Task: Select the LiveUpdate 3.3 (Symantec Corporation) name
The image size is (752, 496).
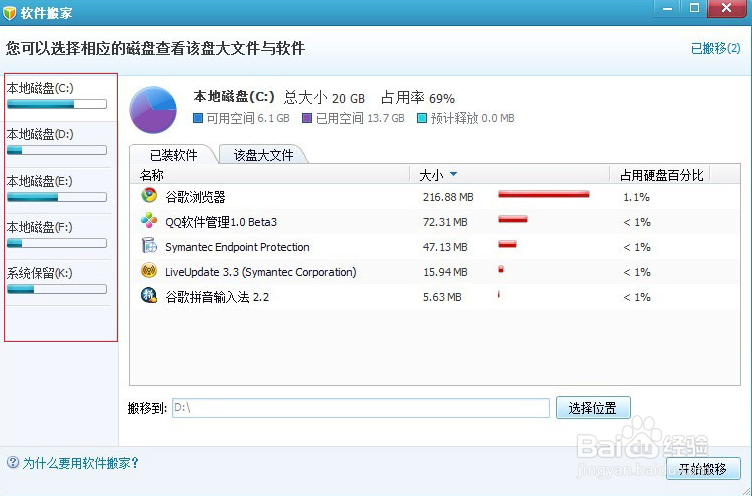Action: pyautogui.click(x=260, y=272)
